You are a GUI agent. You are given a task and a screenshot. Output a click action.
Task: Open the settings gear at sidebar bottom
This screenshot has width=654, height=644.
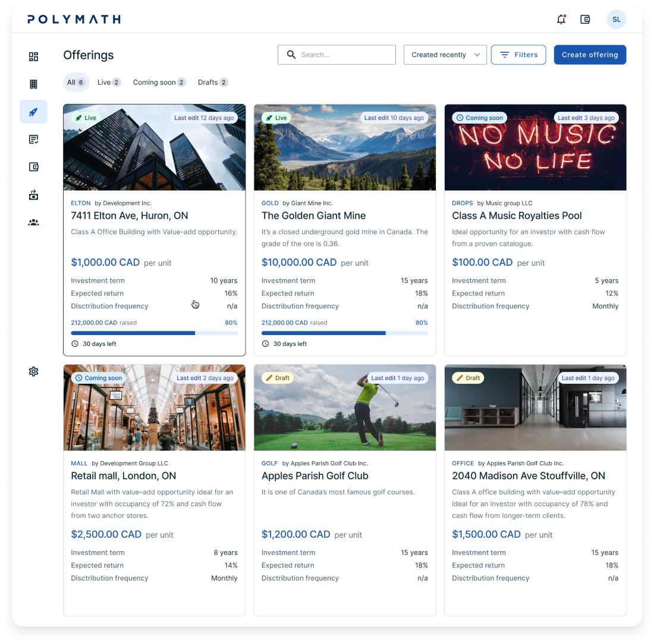[33, 371]
